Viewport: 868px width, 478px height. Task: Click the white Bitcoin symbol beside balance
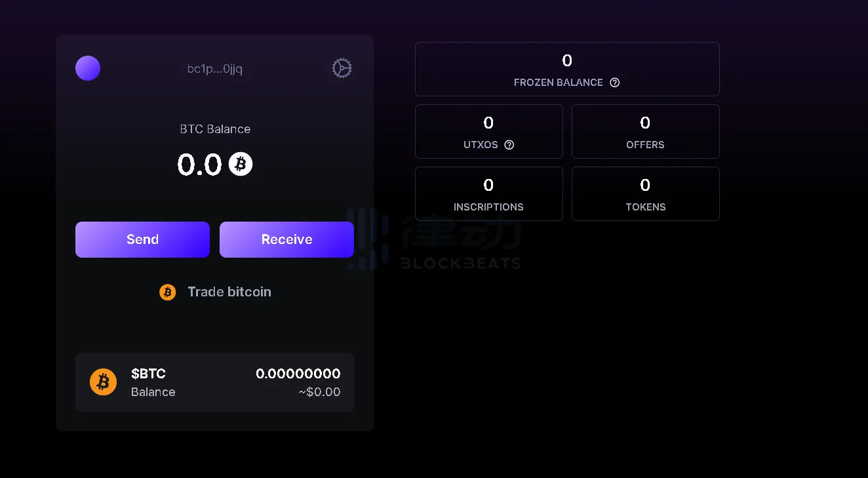point(241,164)
